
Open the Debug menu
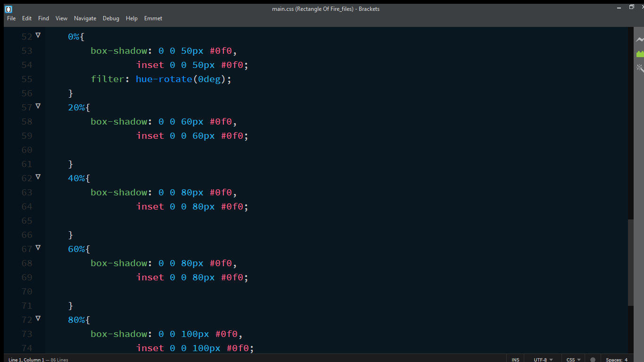[x=111, y=18]
